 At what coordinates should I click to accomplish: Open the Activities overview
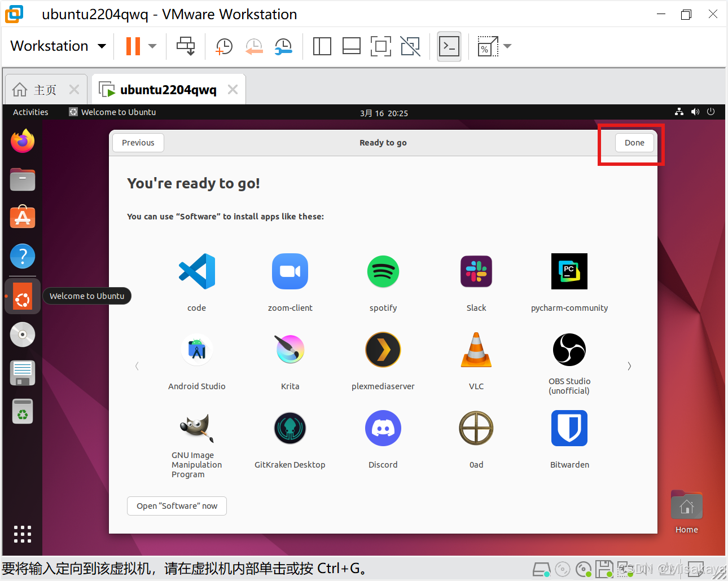click(30, 112)
